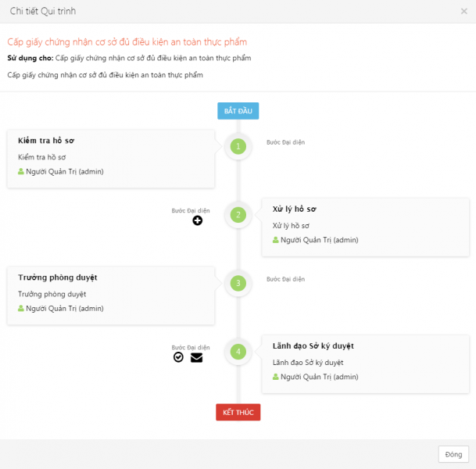
Task: Click the user icon in Xử lý hồ sơ card
Action: click(x=275, y=240)
